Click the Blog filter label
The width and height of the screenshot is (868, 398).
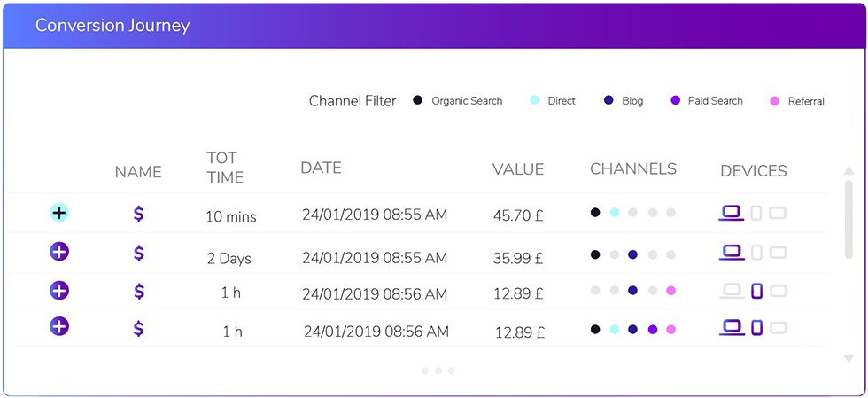click(x=632, y=101)
